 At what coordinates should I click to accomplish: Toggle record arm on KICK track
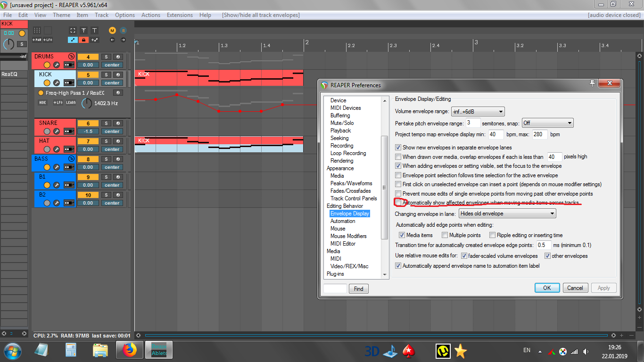point(47,83)
